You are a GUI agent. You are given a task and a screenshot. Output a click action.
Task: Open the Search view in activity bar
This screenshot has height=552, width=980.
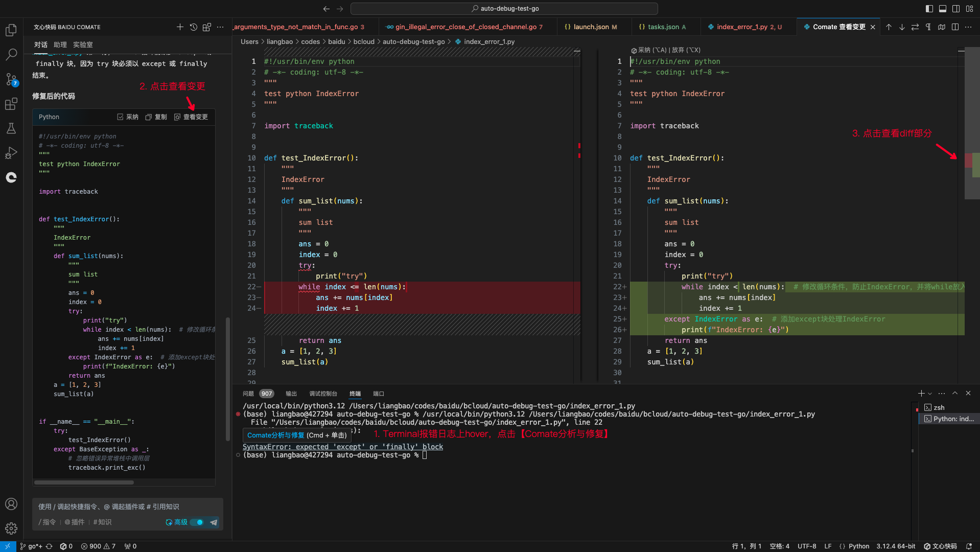11,55
